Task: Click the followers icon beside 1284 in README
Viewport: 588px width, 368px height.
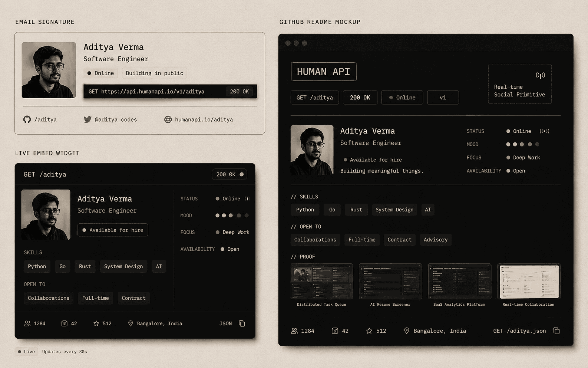Action: tap(294, 331)
